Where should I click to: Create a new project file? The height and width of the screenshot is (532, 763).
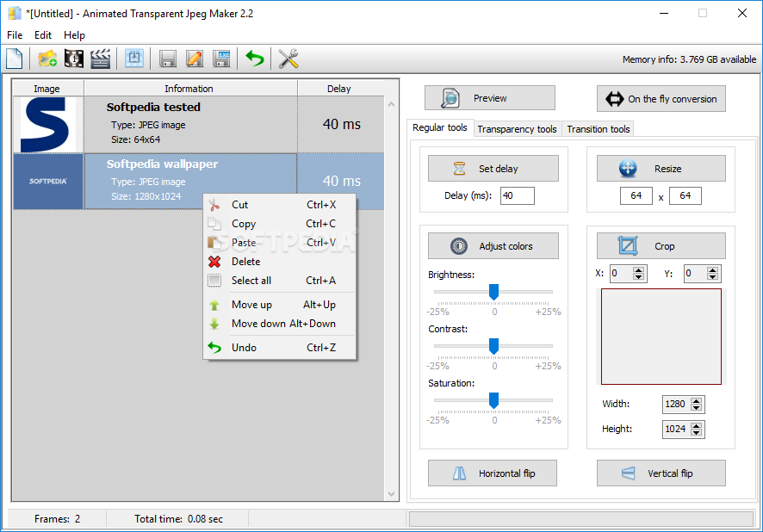tap(14, 59)
